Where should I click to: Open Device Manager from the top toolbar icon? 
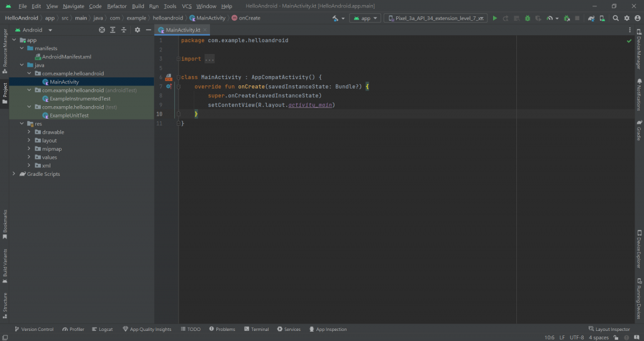pyautogui.click(x=602, y=18)
